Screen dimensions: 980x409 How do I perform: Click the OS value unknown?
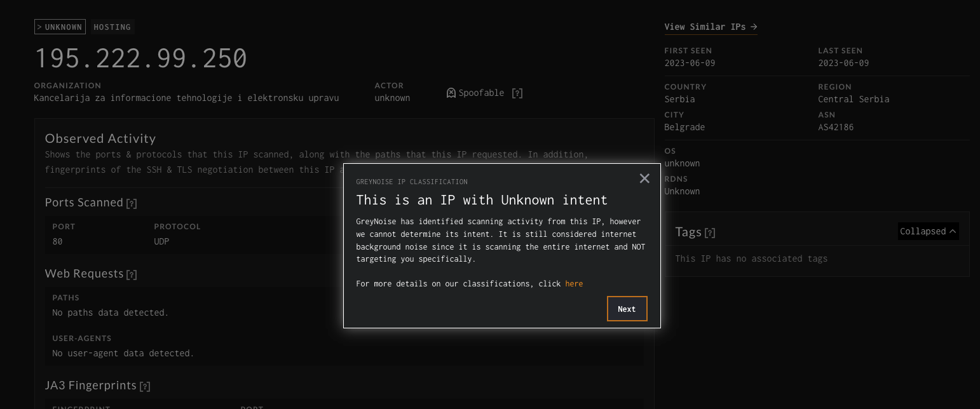(x=682, y=163)
